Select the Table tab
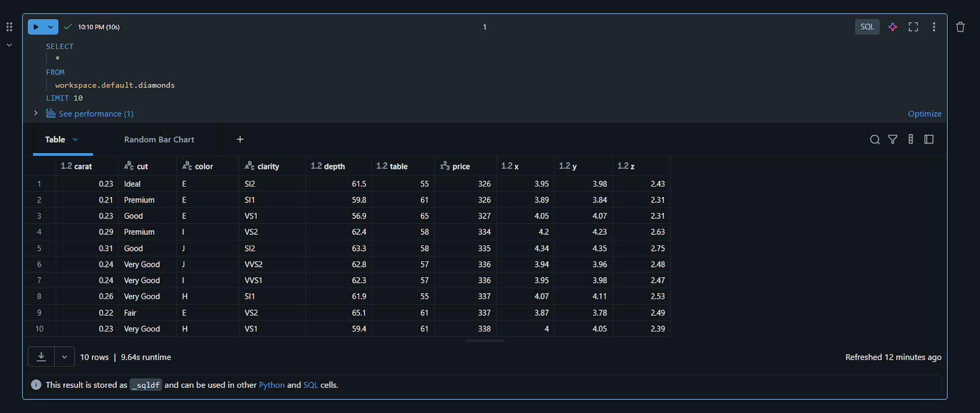 point(55,140)
